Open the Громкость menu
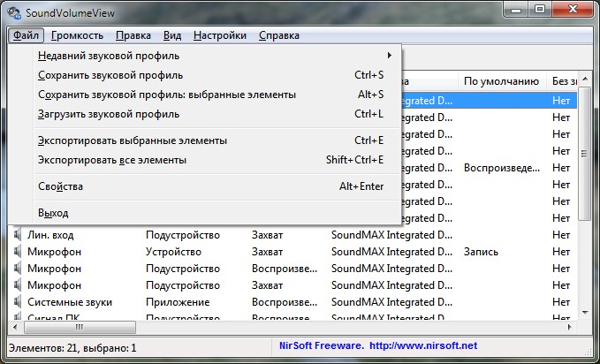The height and width of the screenshot is (364, 600). [x=77, y=35]
